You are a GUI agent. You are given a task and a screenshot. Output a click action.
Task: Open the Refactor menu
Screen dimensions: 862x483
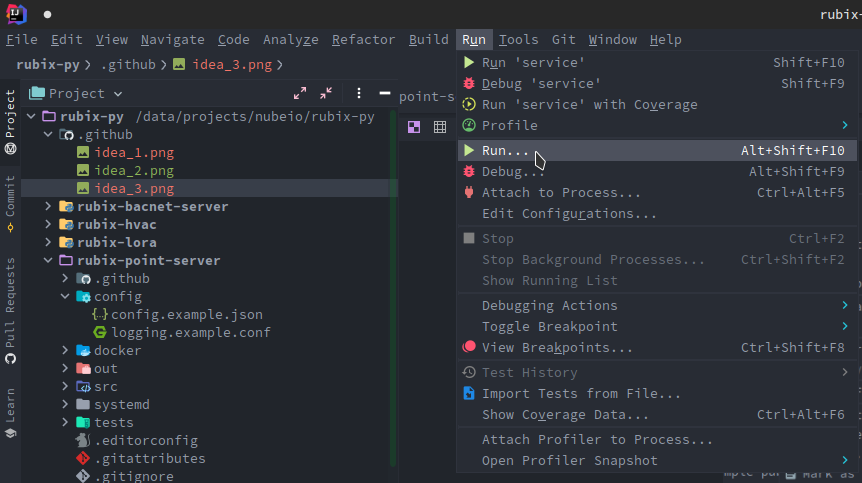[x=363, y=40]
